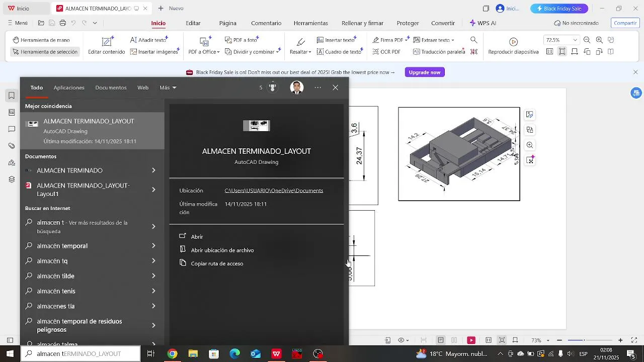Open the attachments sidebar icon
This screenshot has height=362, width=644.
(x=12, y=146)
